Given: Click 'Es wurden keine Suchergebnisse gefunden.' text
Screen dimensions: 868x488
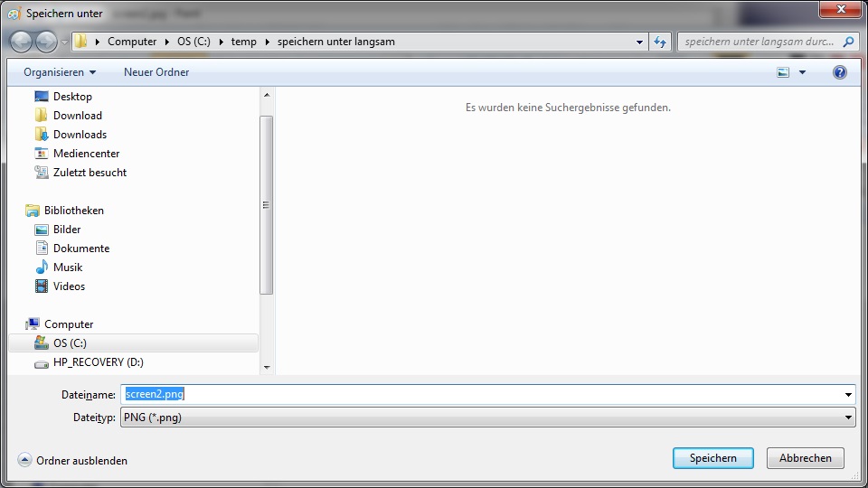Looking at the screenshot, I should coord(568,108).
